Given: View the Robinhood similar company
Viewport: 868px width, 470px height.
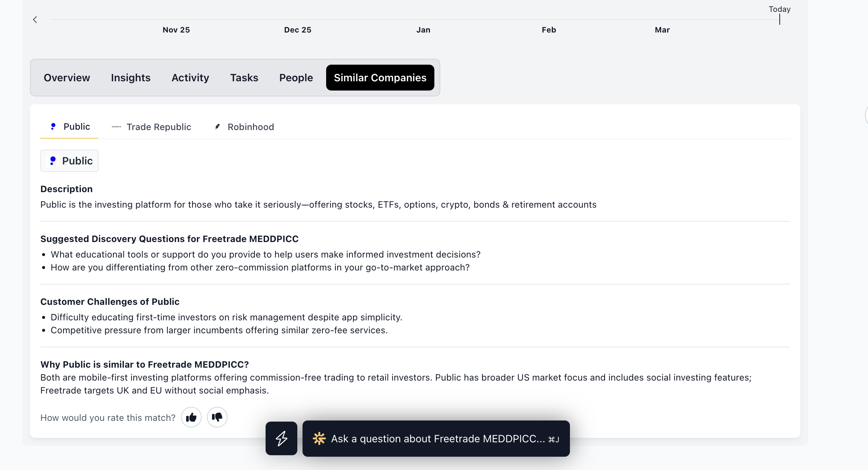Looking at the screenshot, I should [244, 127].
